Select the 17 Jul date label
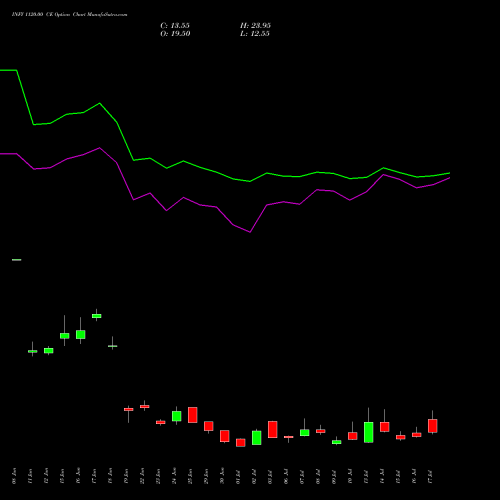 [430, 476]
